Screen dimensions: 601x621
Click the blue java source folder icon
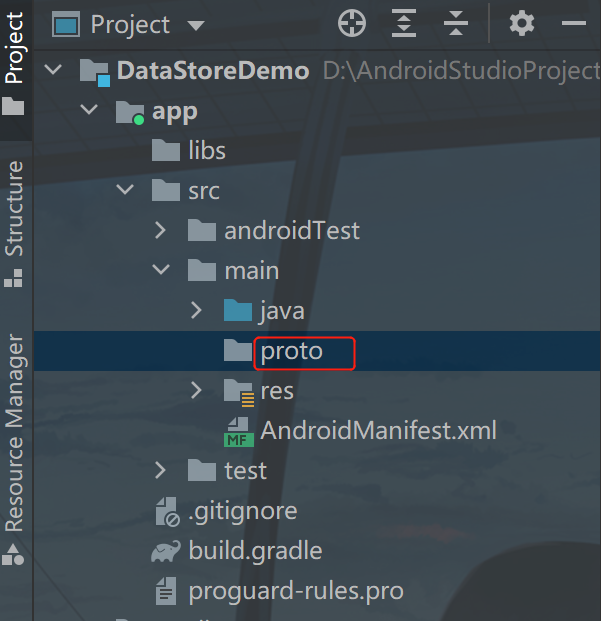238,310
